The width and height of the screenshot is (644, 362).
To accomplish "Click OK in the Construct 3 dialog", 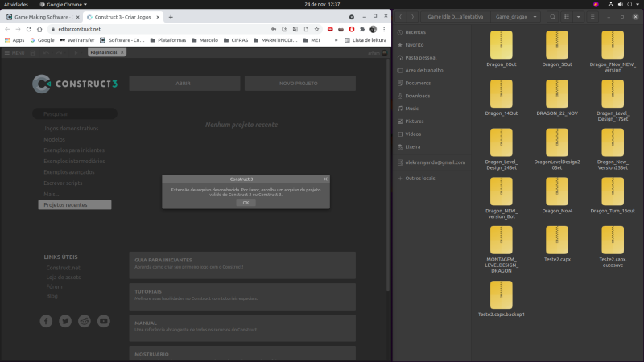I will tap(246, 203).
